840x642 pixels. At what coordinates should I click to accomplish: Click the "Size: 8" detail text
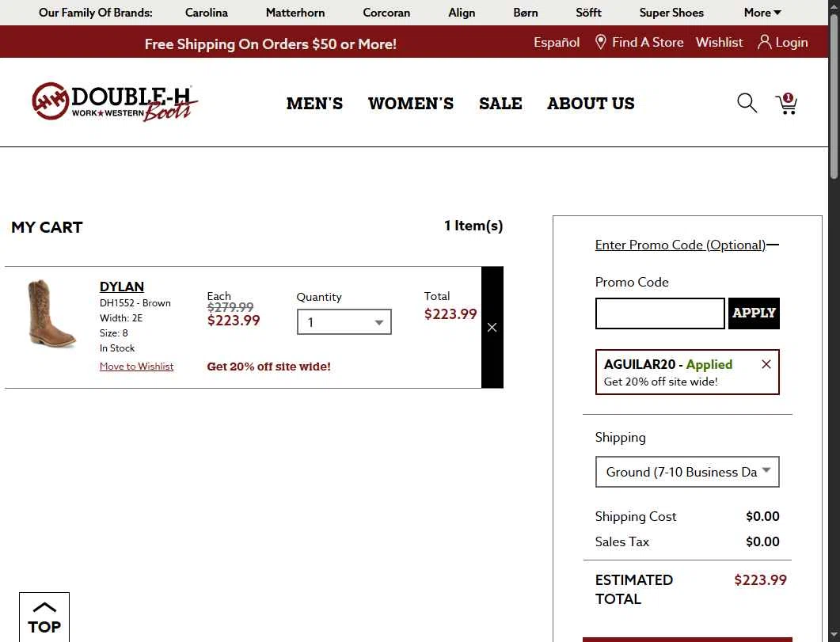(x=113, y=333)
